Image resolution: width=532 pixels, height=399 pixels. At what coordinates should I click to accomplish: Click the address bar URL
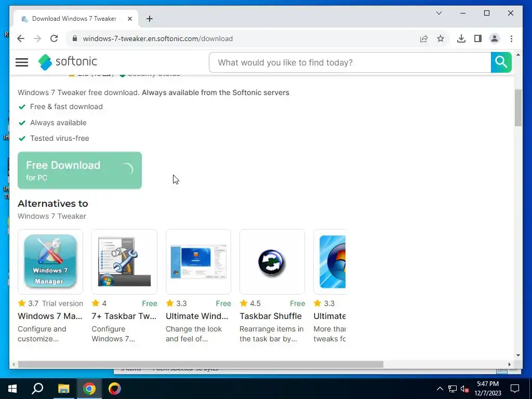[158, 38]
